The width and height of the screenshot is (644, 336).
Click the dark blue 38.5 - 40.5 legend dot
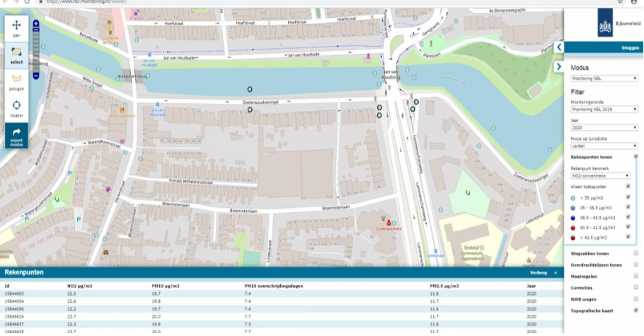tap(573, 218)
